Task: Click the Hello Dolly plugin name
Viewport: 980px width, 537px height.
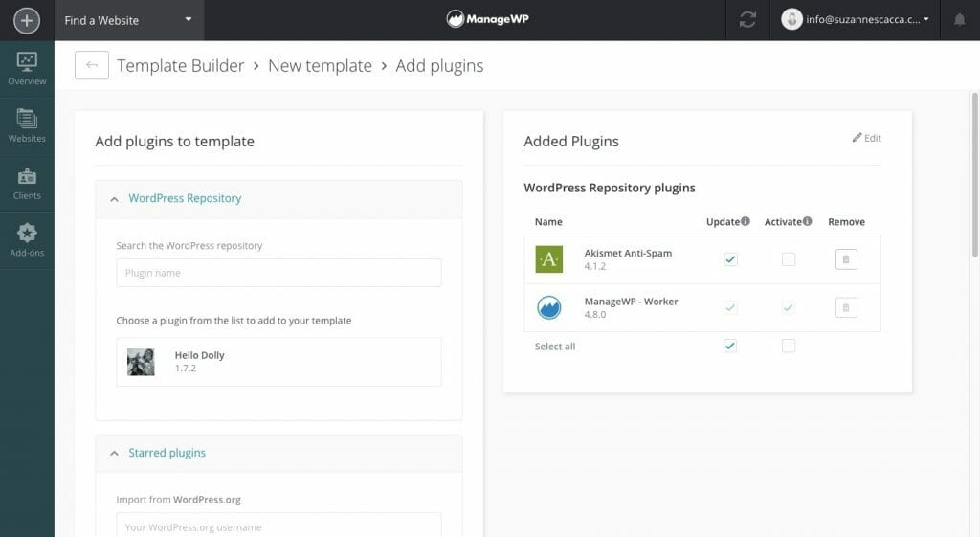Action: pyautogui.click(x=199, y=355)
